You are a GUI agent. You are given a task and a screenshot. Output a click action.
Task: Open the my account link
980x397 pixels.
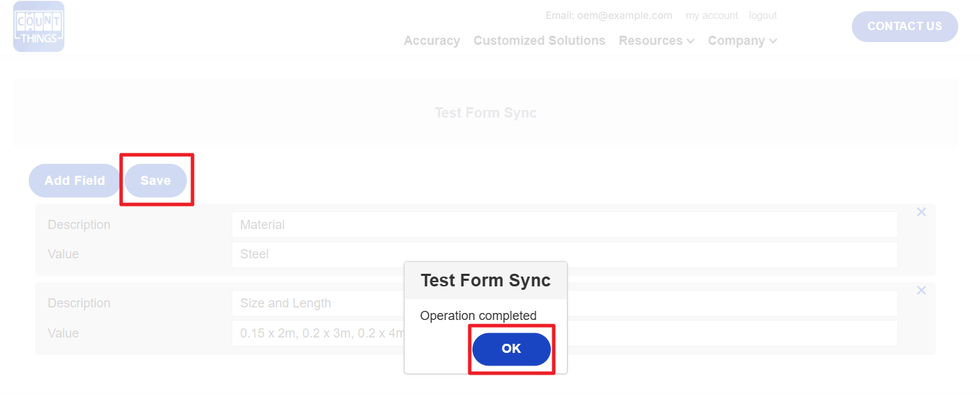[x=712, y=15]
